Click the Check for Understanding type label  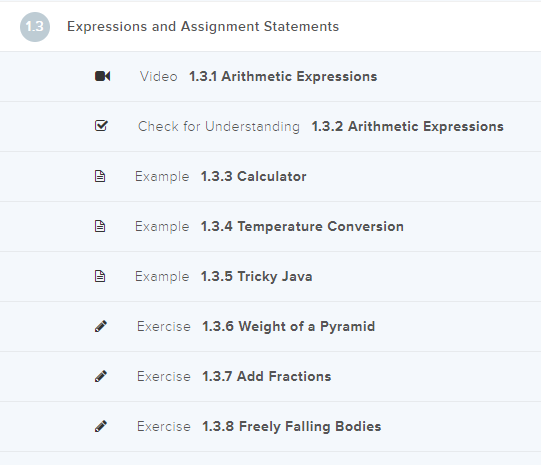pos(219,126)
